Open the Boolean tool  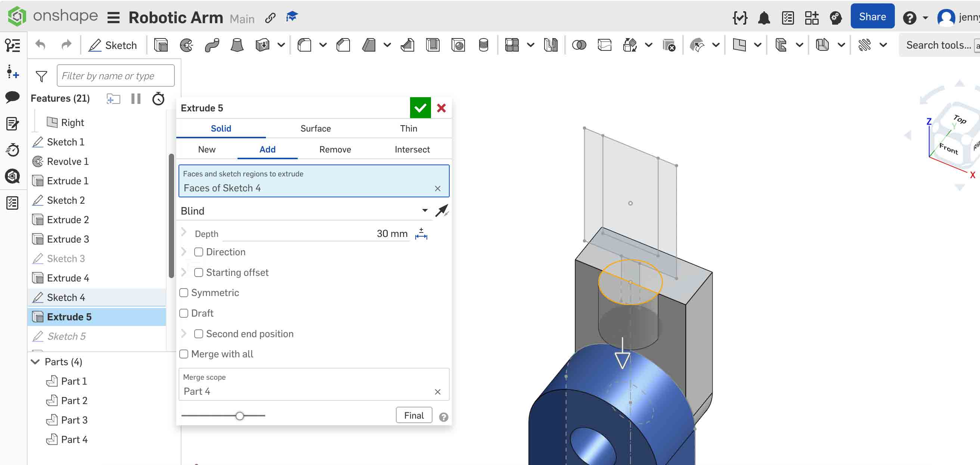click(579, 44)
